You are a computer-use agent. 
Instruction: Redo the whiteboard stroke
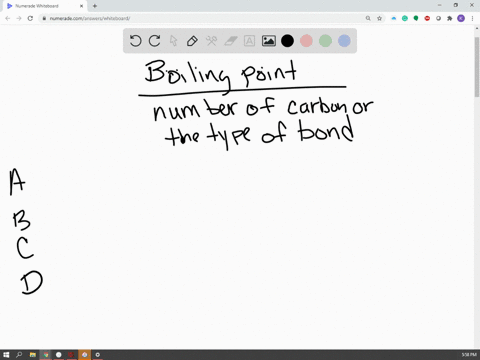[154, 41]
